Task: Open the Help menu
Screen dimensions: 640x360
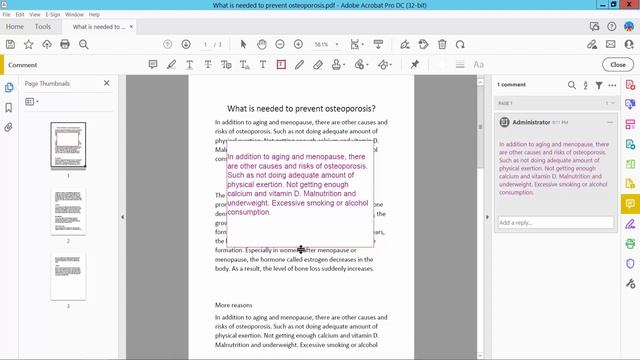Action: pyautogui.click(x=94, y=14)
